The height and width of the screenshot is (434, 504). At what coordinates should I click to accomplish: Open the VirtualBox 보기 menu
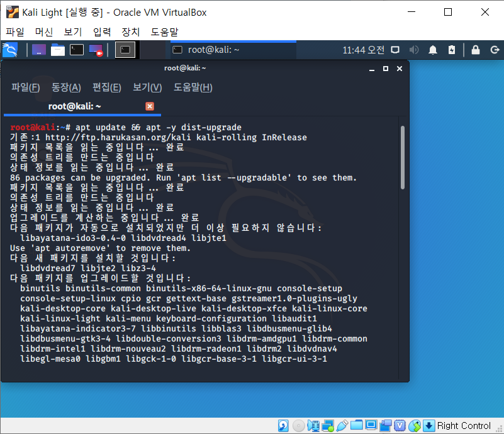[x=73, y=32]
